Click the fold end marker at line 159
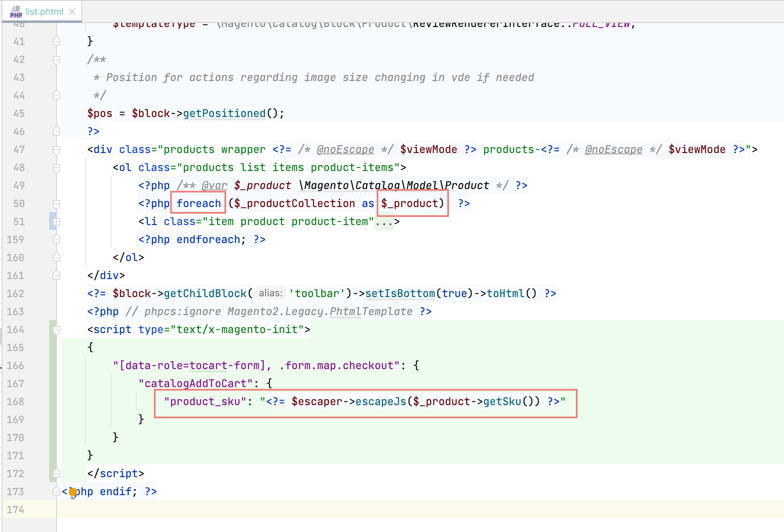Image resolution: width=784 pixels, height=532 pixels. 57,239
